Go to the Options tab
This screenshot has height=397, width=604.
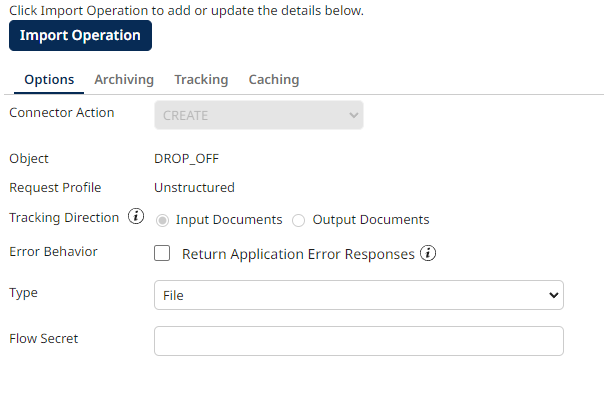49,80
